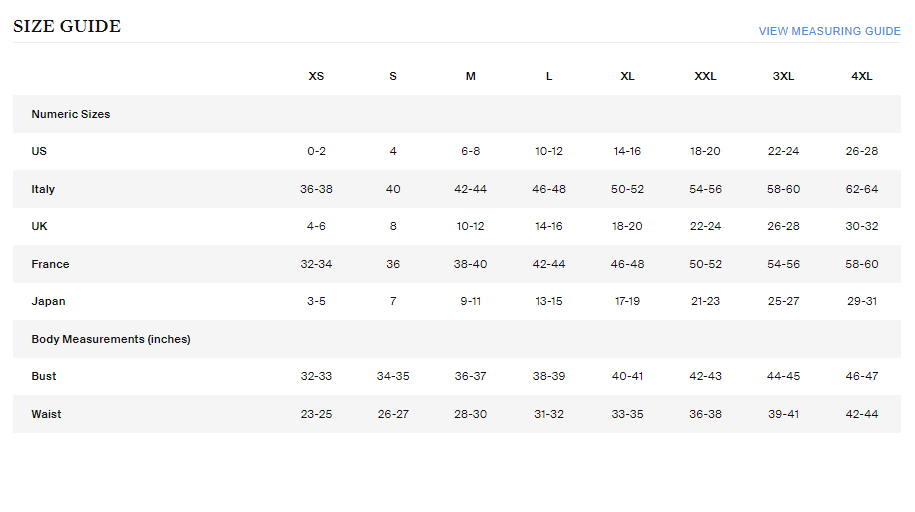Click the Numeric Sizes section label
This screenshot has height=512, width=915.
pyautogui.click(x=71, y=114)
